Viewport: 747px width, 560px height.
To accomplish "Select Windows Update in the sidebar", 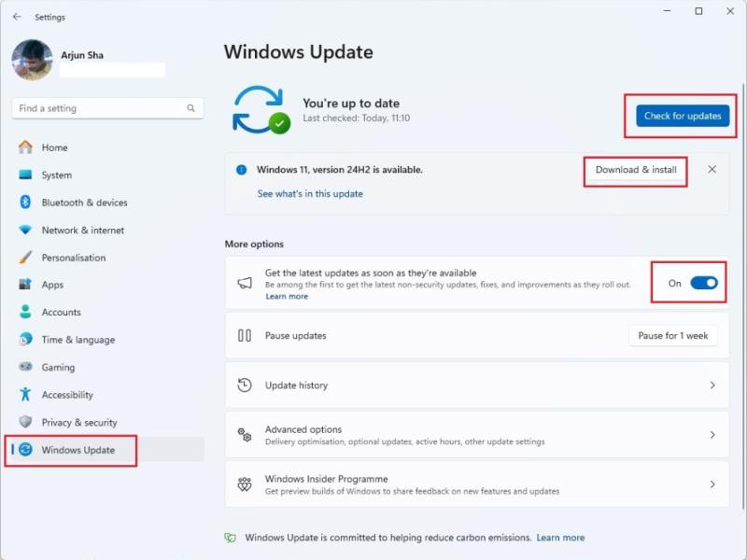I will (71, 449).
